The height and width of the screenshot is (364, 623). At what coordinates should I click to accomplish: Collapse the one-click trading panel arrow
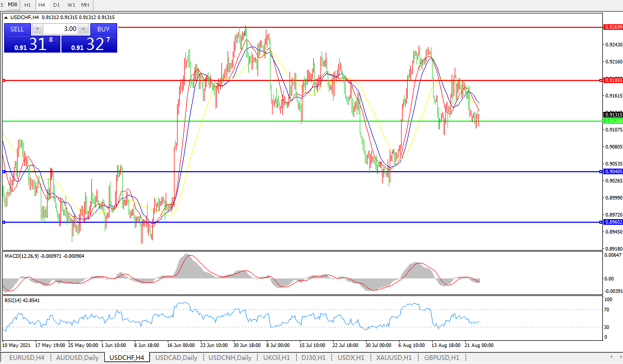pos(6,18)
